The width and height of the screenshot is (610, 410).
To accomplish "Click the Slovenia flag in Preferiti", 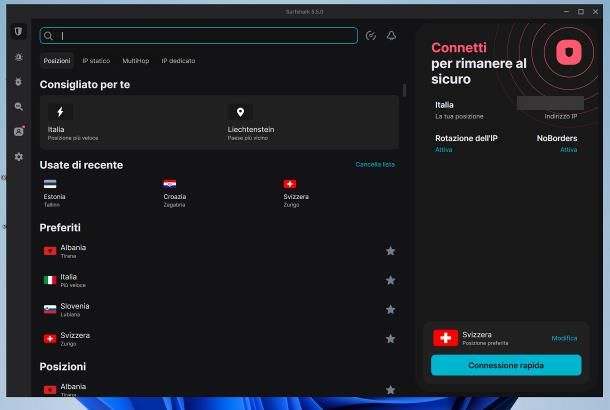I will point(50,310).
